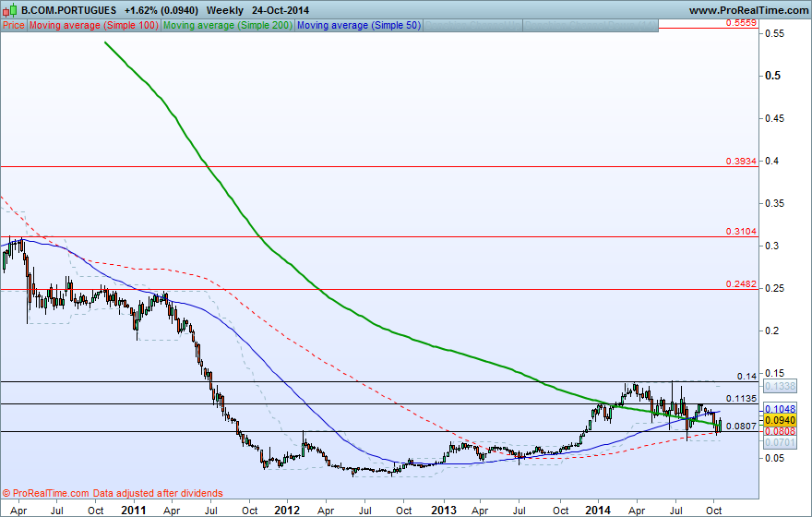Viewport: 812px width, 517px height.
Task: Click the 0.55 price axis label
Action: [x=775, y=33]
